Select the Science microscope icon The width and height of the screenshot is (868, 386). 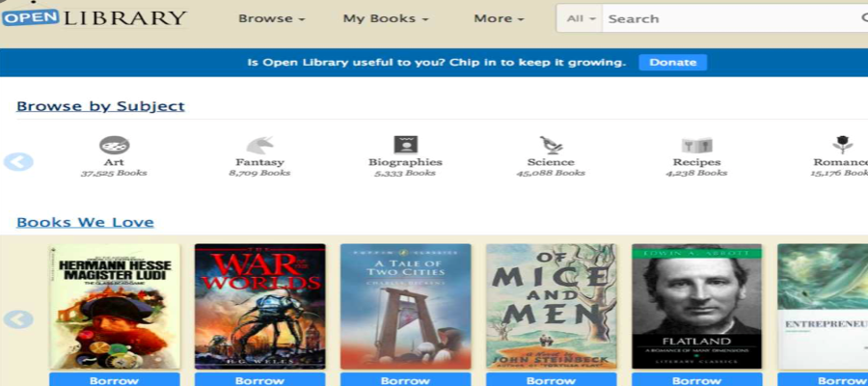point(551,145)
